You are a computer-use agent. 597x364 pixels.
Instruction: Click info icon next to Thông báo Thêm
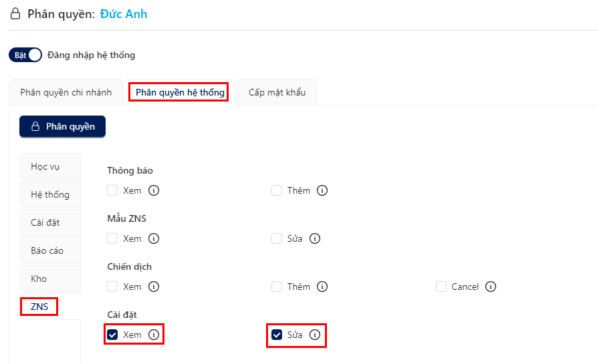(322, 190)
